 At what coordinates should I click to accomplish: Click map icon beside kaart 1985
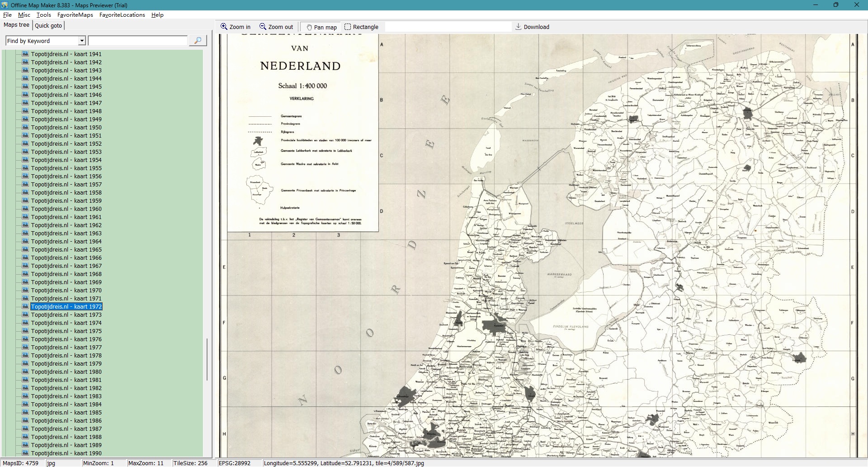(x=25, y=412)
